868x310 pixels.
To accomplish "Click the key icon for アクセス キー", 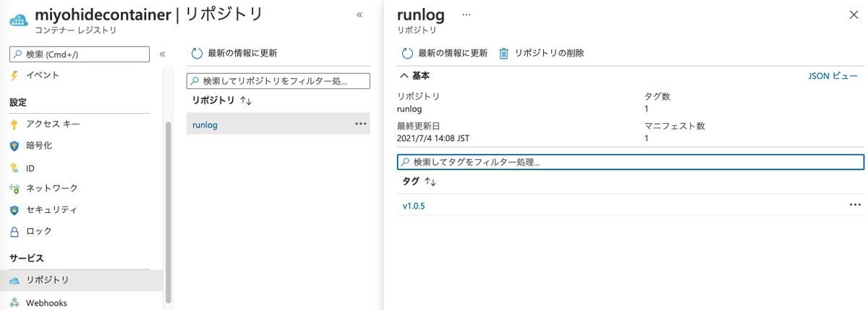I will (x=14, y=124).
